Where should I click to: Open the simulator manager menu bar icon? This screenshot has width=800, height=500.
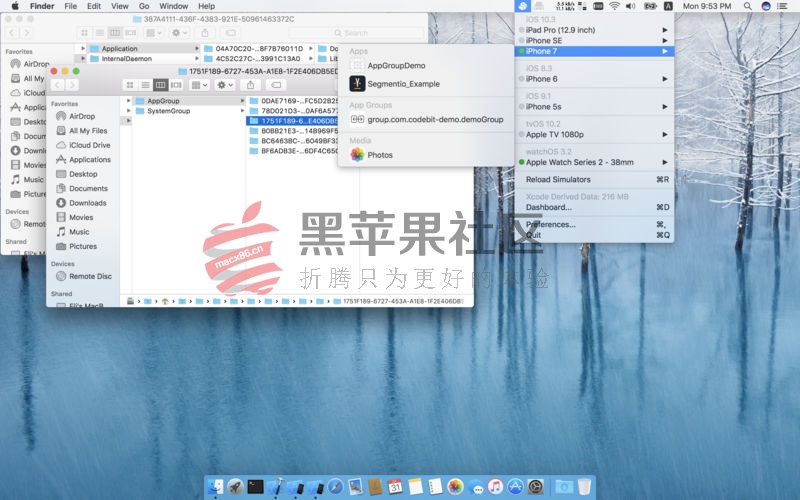pyautogui.click(x=522, y=6)
